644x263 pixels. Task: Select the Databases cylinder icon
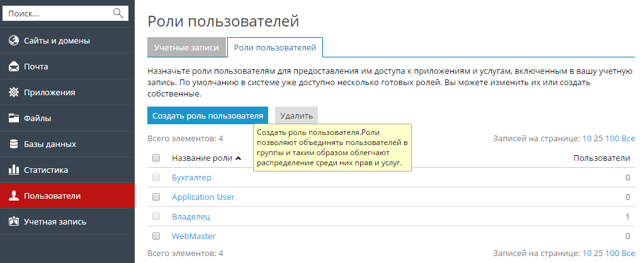pos(13,144)
